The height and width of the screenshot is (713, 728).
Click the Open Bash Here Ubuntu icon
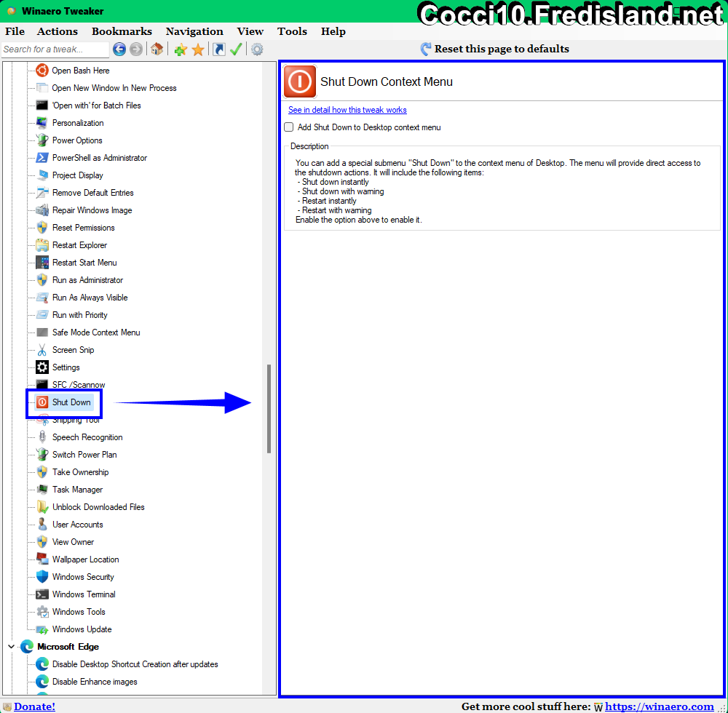41,71
